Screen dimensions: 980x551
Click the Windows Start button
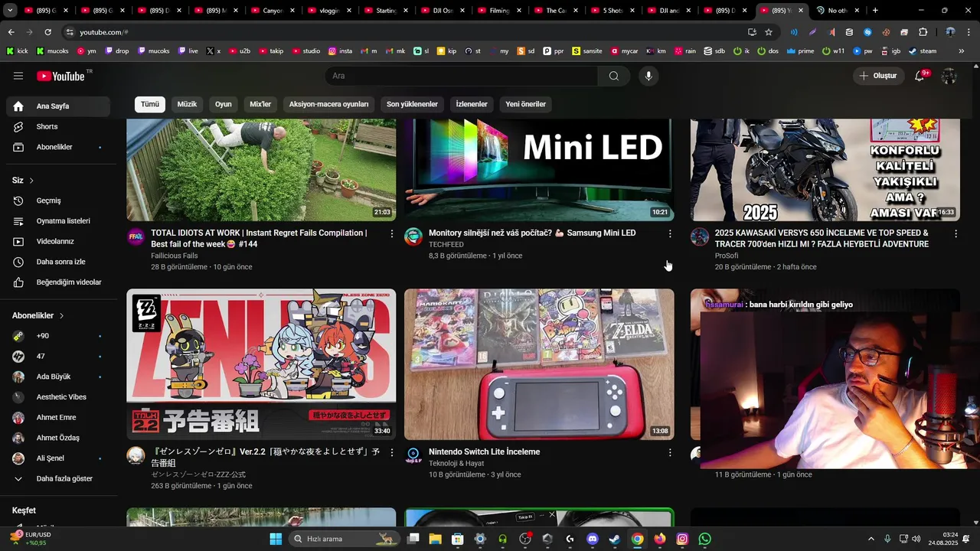[276, 539]
